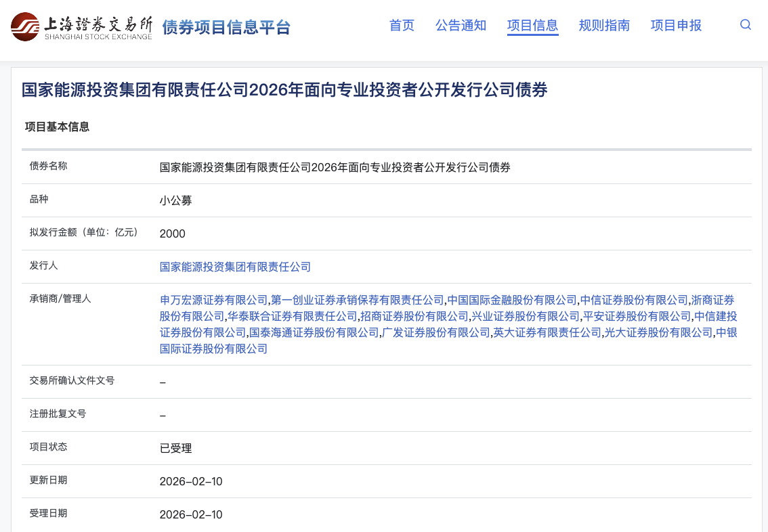
Task: Open search with the magnifier icon
Action: pos(745,24)
